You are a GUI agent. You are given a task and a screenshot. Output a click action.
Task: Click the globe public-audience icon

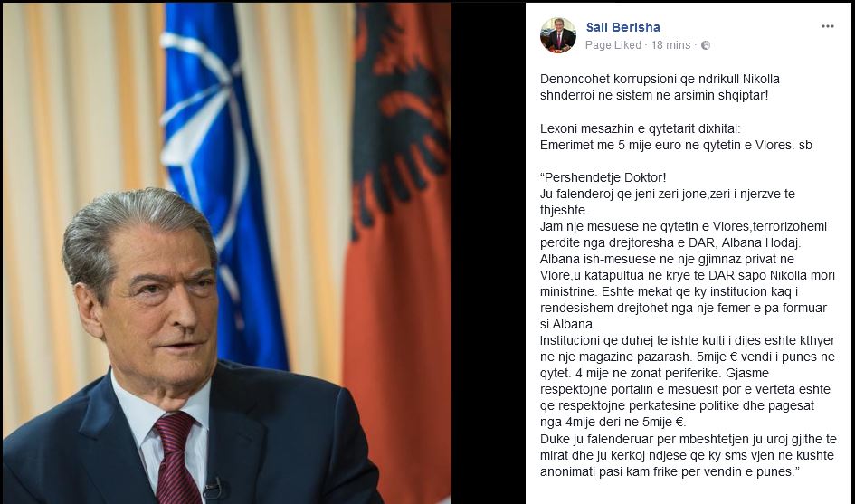pos(705,45)
